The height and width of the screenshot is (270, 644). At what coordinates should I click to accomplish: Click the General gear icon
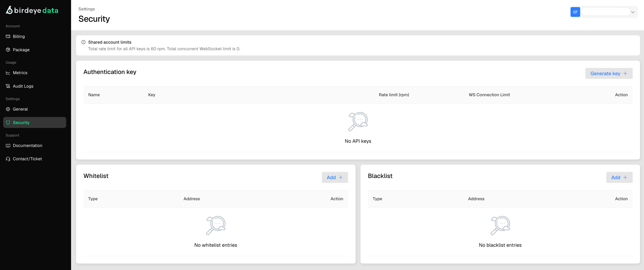(x=8, y=109)
